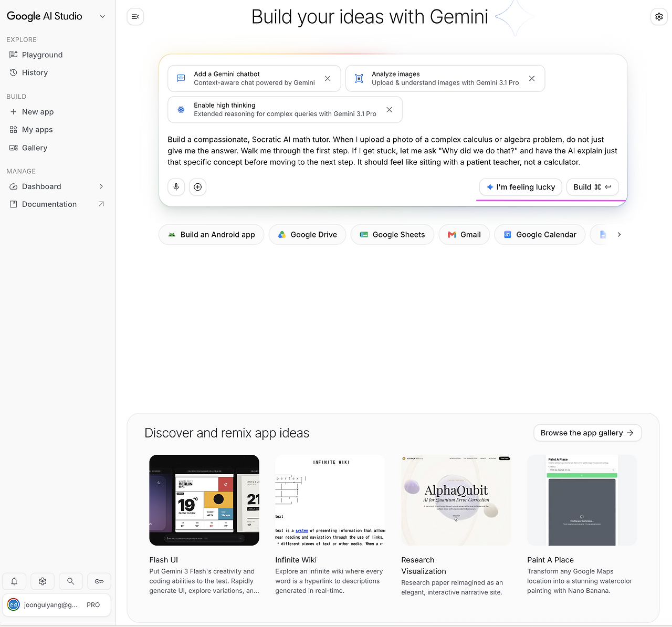
Task: Click the Build your ideas with Gemini heading
Action: [x=370, y=17]
